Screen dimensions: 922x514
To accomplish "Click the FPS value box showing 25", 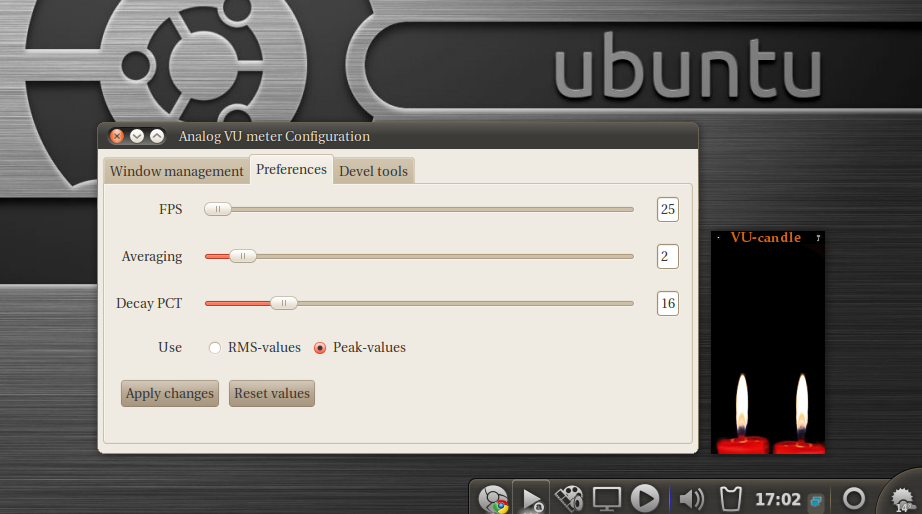I will (x=667, y=209).
